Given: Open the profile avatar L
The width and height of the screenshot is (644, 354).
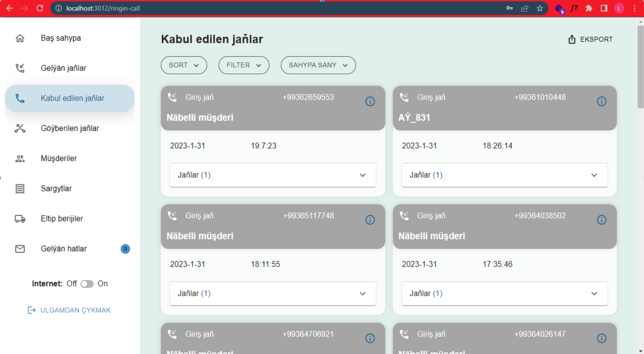Looking at the screenshot, I should [619, 8].
